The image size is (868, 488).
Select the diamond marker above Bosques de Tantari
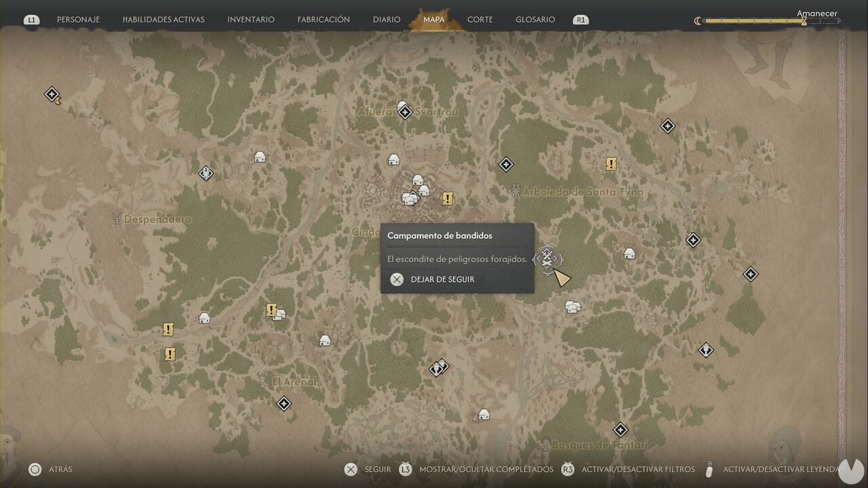[620, 430]
